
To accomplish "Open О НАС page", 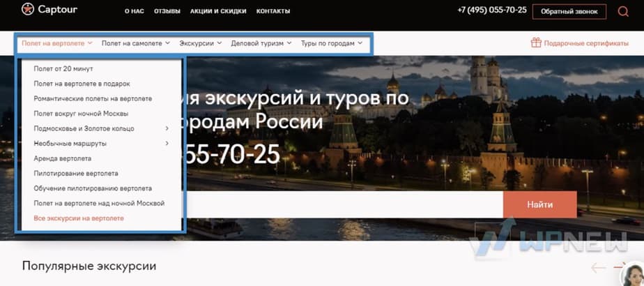I will click(x=135, y=11).
